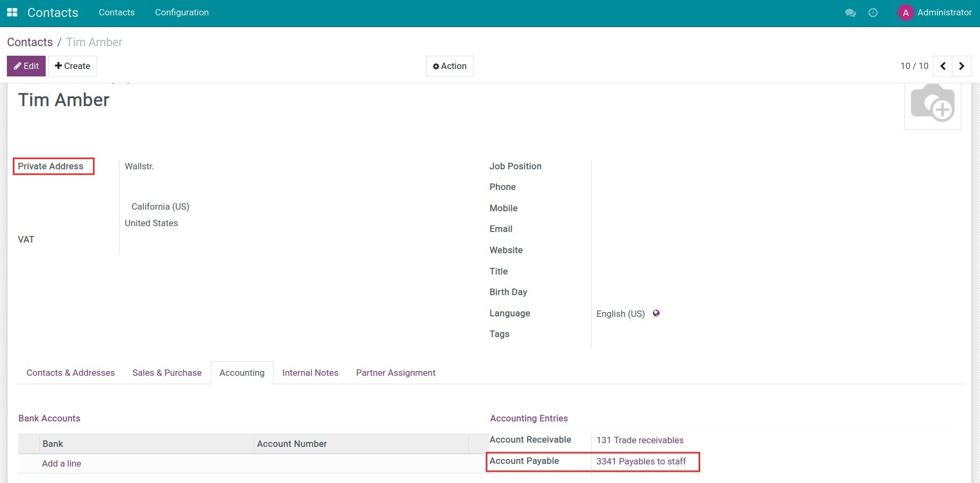This screenshot has height=483, width=980.
Task: Switch to the Sales & Purchase tab
Action: click(x=167, y=373)
